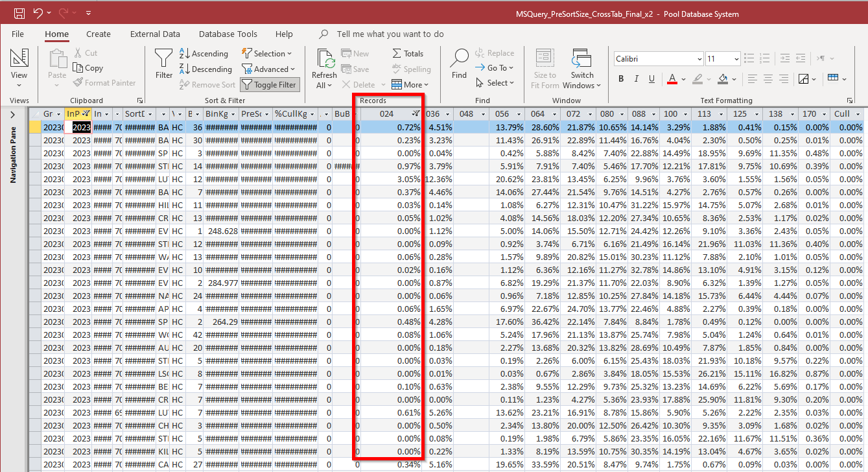
Task: Apply red font color
Action: (672, 79)
